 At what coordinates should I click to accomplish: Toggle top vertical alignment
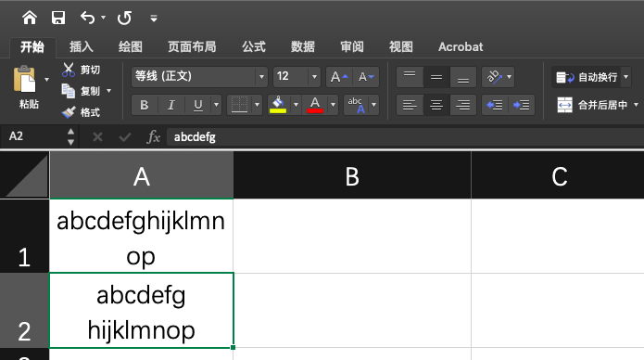410,77
